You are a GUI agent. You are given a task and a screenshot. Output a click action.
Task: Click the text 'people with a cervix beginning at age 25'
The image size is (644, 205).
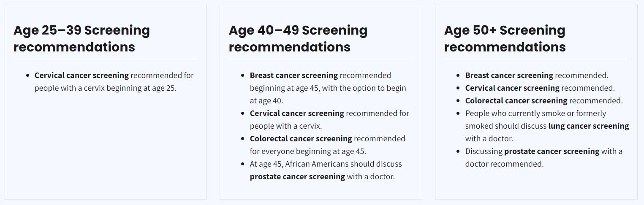[x=105, y=88]
